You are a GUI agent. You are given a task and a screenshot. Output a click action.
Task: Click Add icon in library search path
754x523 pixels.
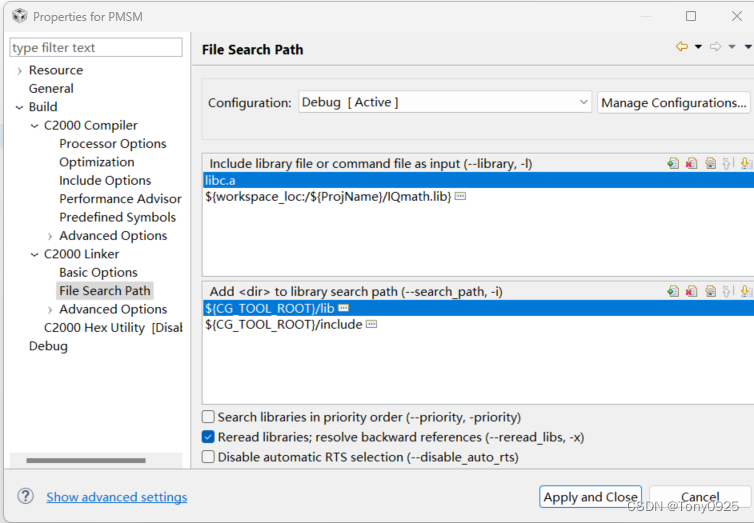[673, 291]
